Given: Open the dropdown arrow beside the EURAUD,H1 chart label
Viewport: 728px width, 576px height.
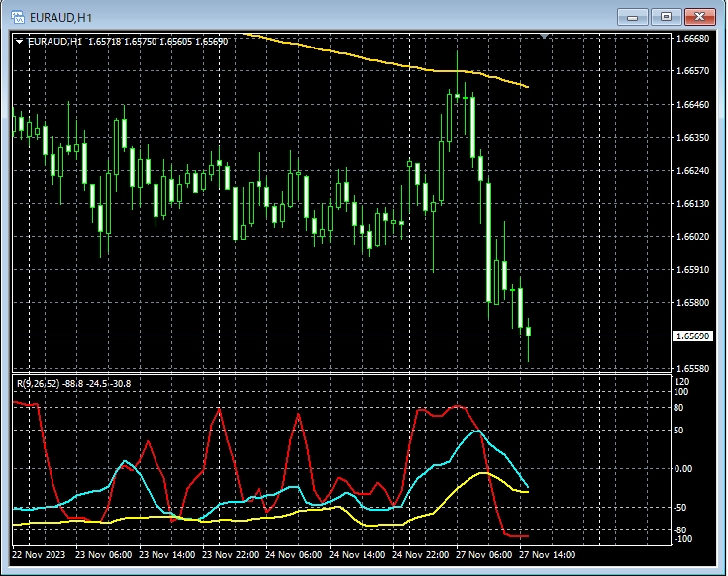Looking at the screenshot, I should [20, 42].
